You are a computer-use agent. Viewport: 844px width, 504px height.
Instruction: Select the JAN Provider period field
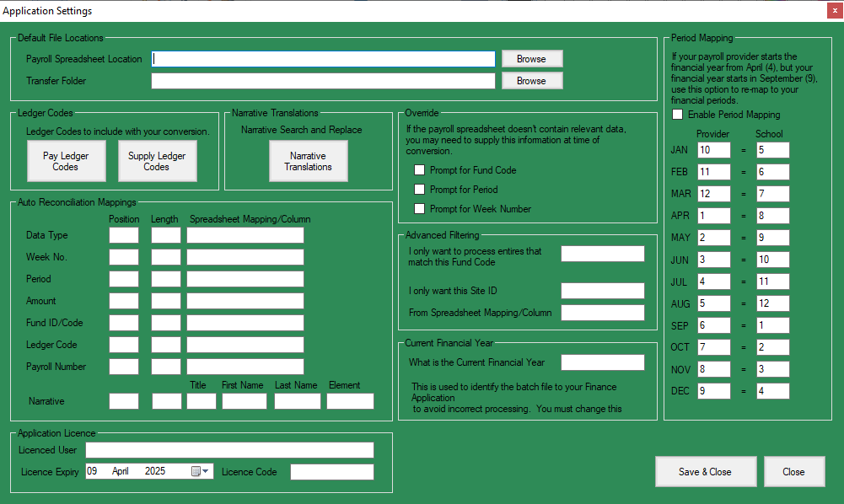tap(714, 150)
